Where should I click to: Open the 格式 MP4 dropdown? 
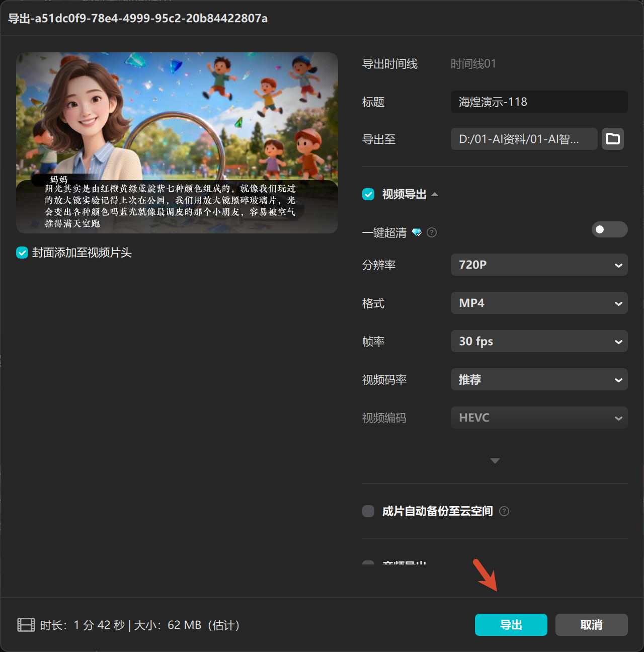[x=538, y=303]
